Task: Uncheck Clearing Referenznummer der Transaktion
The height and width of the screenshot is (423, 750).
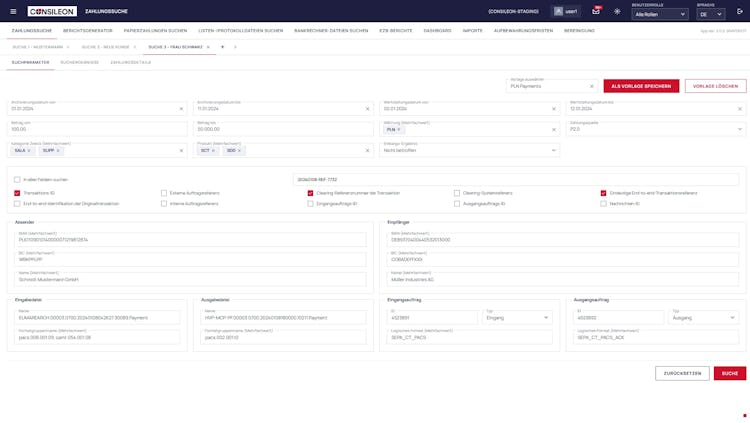Action: point(310,193)
